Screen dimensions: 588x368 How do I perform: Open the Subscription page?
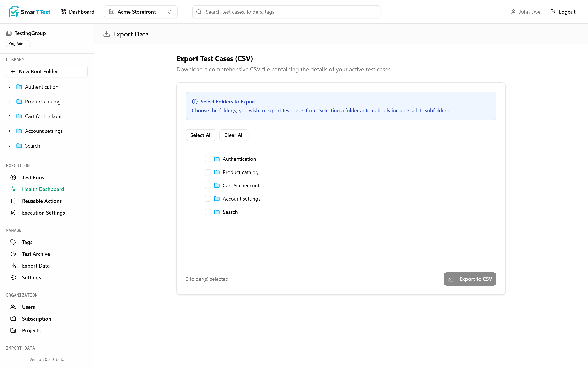click(x=36, y=319)
